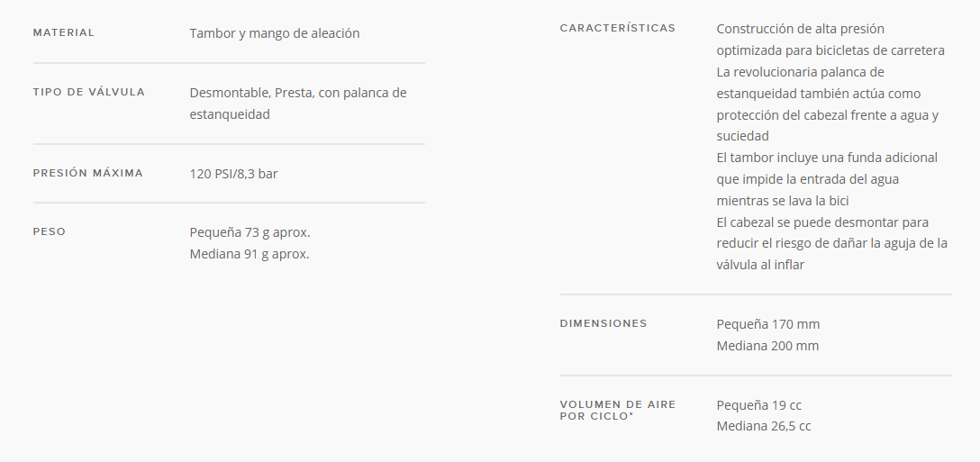Click the Pequeña 170 mm dimension

tap(768, 324)
